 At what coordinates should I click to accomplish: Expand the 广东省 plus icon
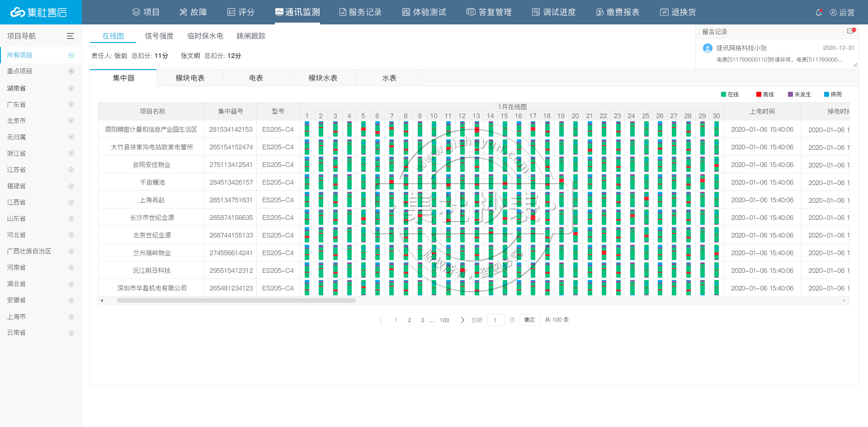pos(71,104)
